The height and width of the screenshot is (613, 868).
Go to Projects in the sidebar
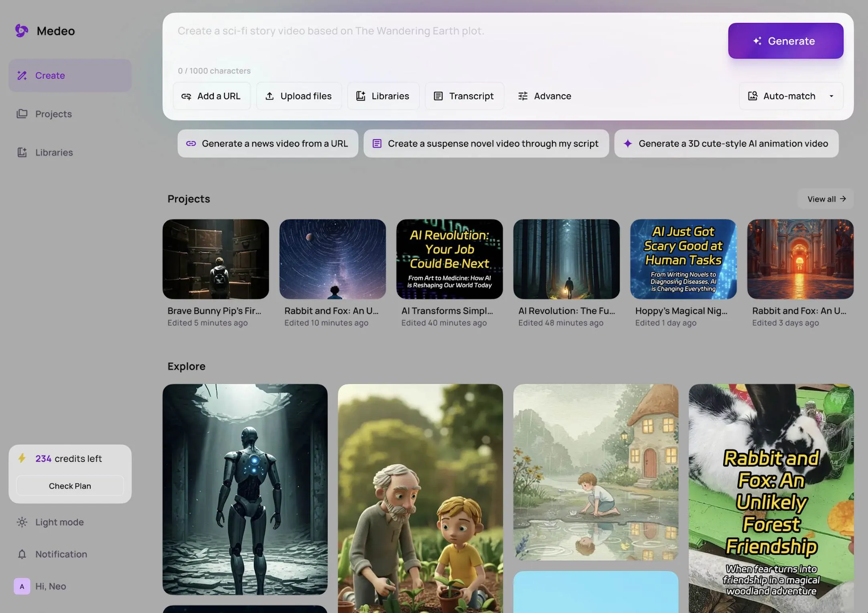coord(53,114)
